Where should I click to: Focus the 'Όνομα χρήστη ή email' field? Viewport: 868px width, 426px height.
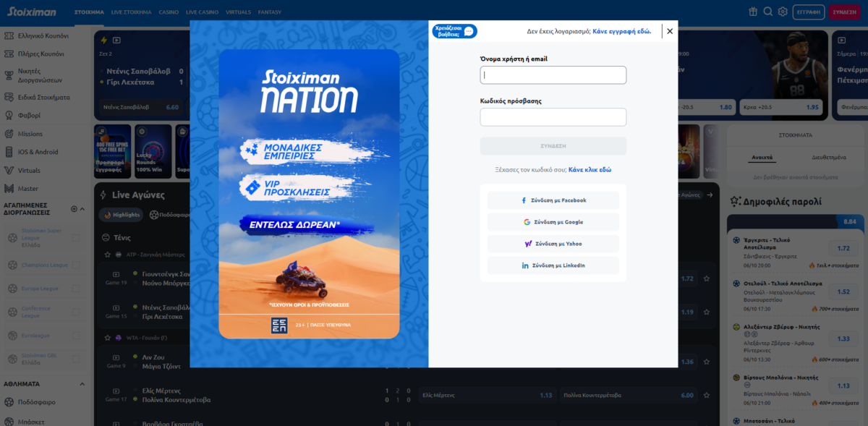pos(553,75)
